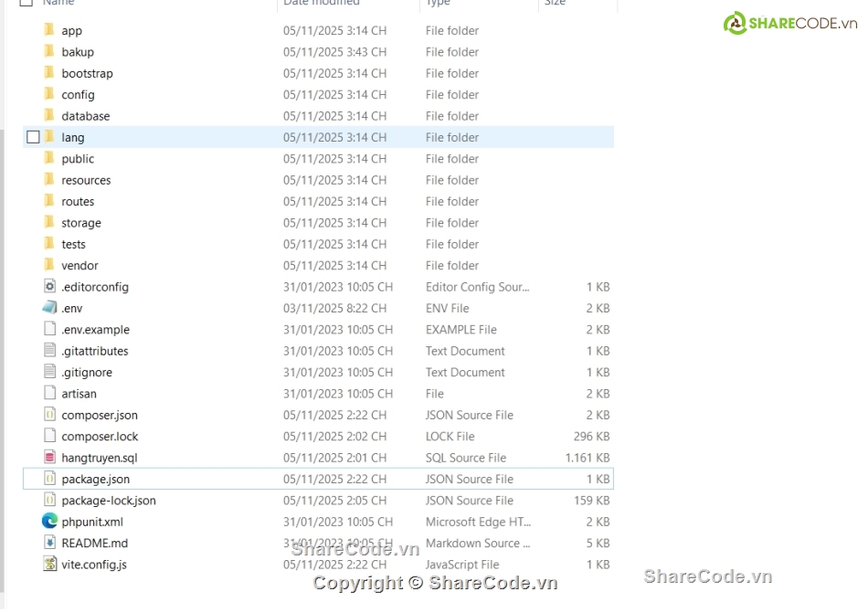Select the hangtruyen.sql database file icon
Screen dimensions: 868x613
click(x=49, y=458)
